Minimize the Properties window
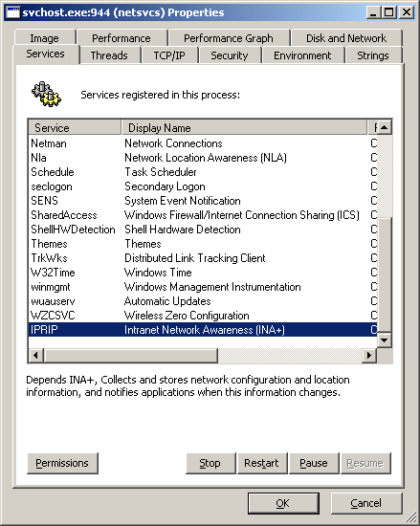 (x=374, y=12)
